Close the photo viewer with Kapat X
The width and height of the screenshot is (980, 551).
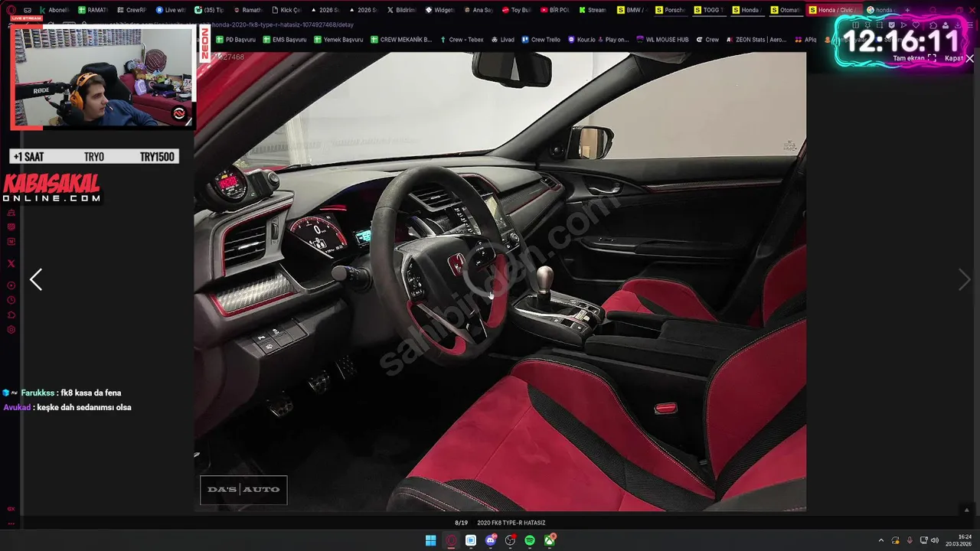[959, 58]
